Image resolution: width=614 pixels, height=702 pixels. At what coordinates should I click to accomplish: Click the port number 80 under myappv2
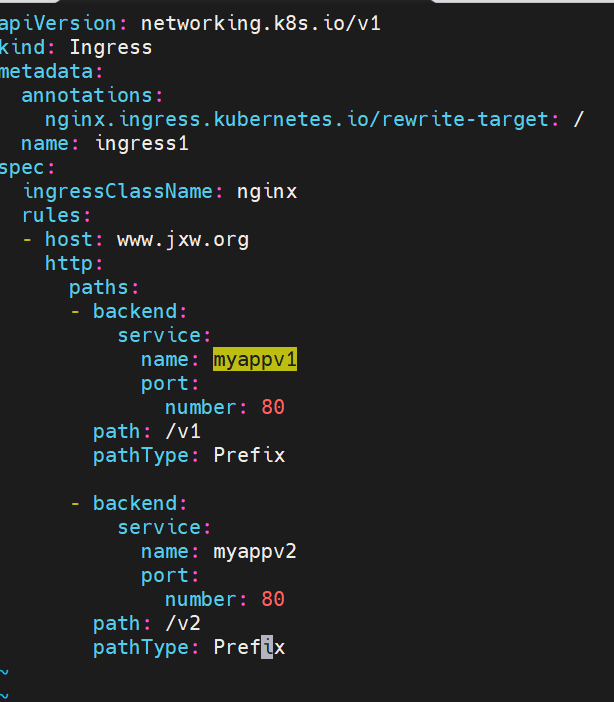[x=273, y=599]
